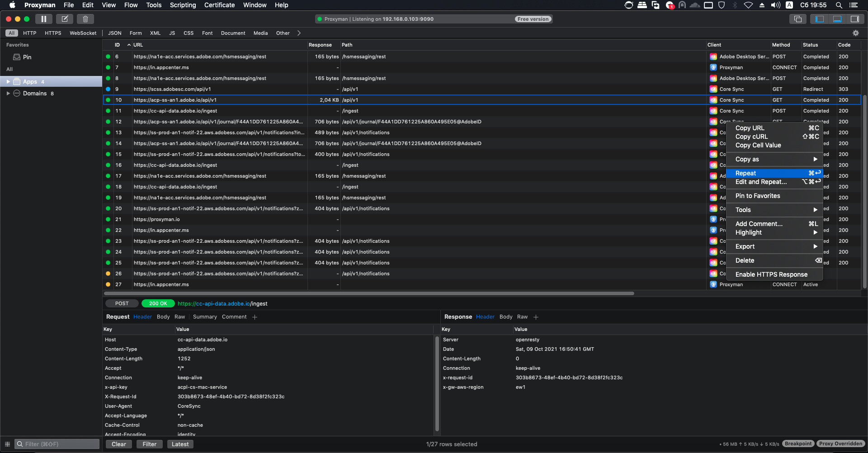Choose Copy Cell Value in context menu
Image resolution: width=868 pixels, height=453 pixels.
[x=774, y=145]
